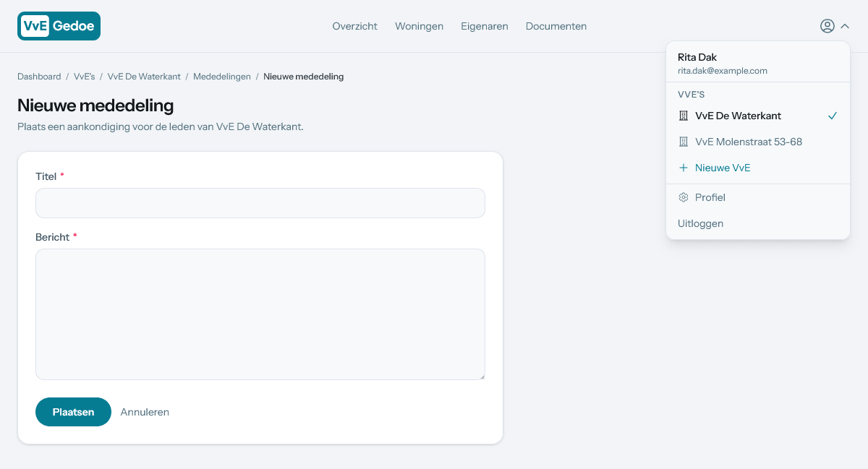
Task: Click Uitloggen to sign out
Action: pyautogui.click(x=758, y=223)
